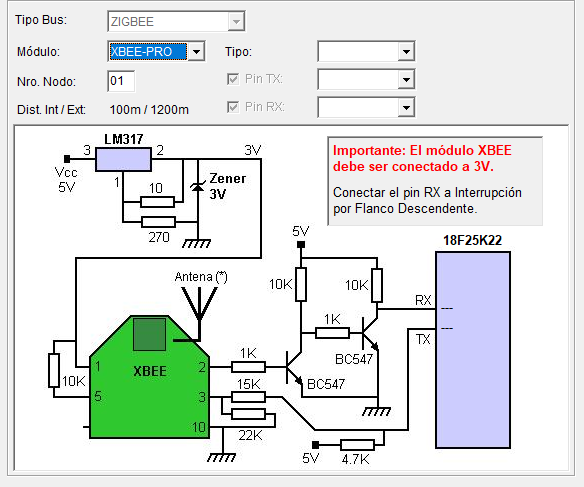Click the 'Antena (*)' label
This screenshot has width=584, height=487.
coord(201,277)
